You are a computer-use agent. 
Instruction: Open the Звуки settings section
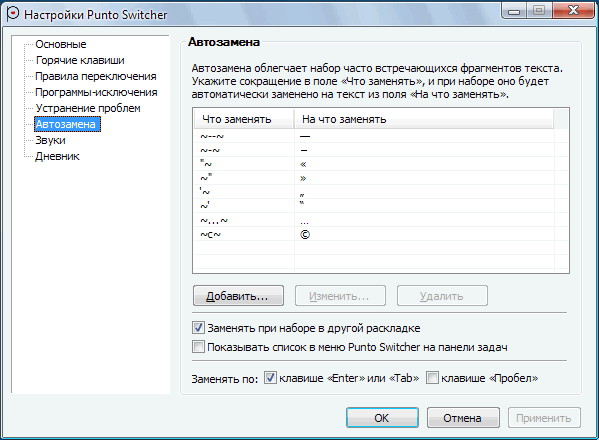tap(50, 140)
